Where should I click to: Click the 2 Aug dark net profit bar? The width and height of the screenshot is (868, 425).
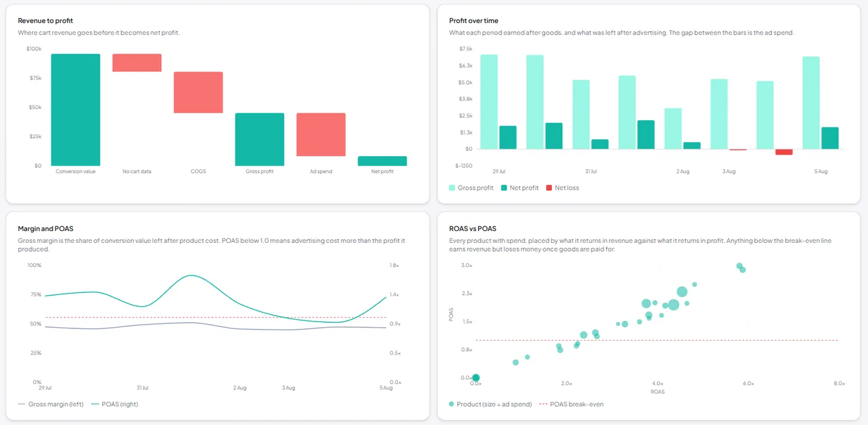point(692,146)
